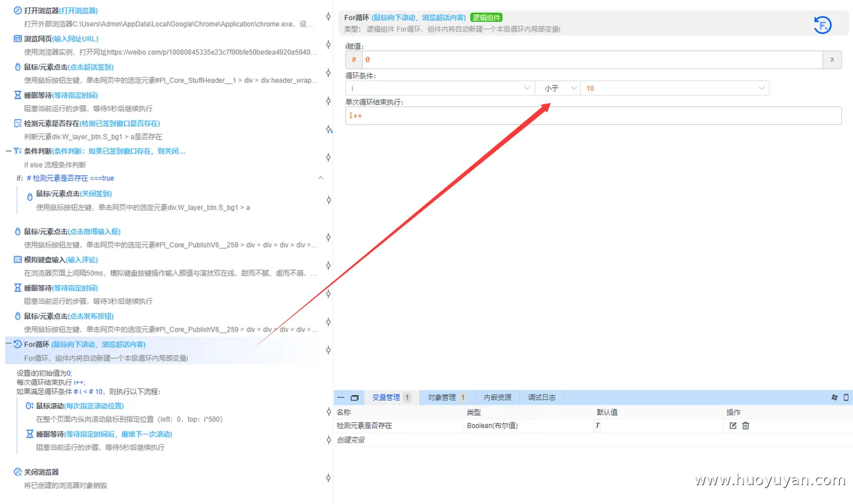Switch to the 变量管理 tab

[392, 397]
